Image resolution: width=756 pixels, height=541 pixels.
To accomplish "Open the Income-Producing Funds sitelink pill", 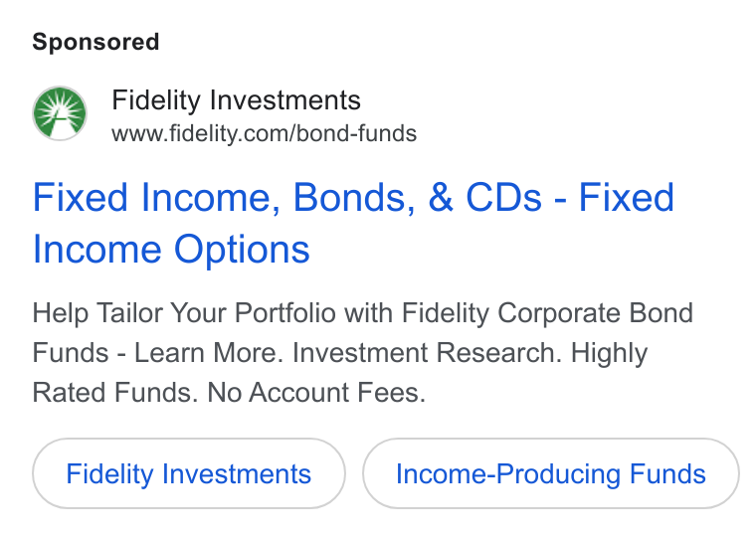I will tap(551, 473).
